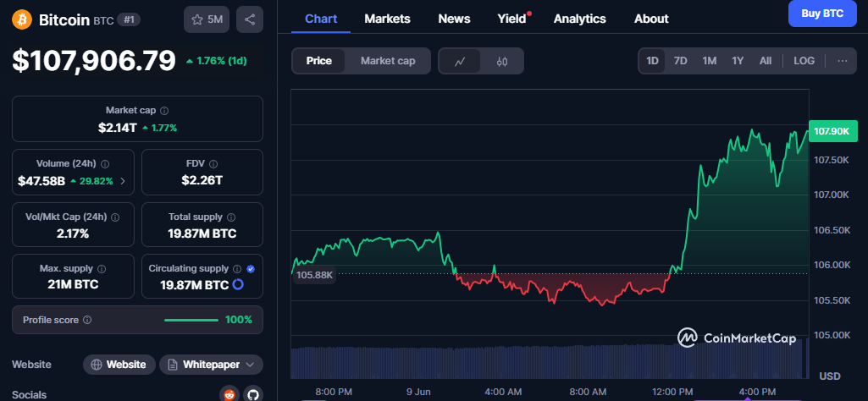
Task: Click the 105.88K open price label
Action: pos(314,275)
